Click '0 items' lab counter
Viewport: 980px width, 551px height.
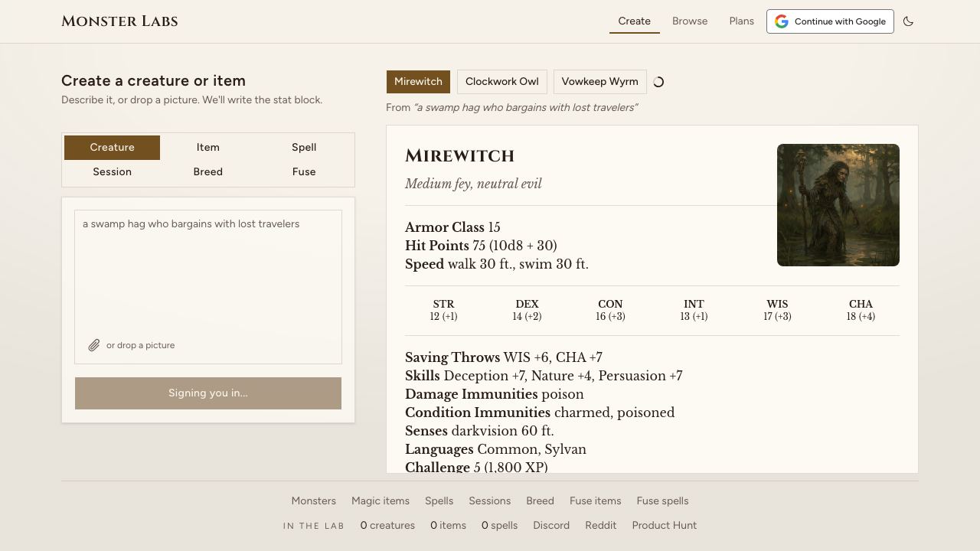(x=448, y=526)
